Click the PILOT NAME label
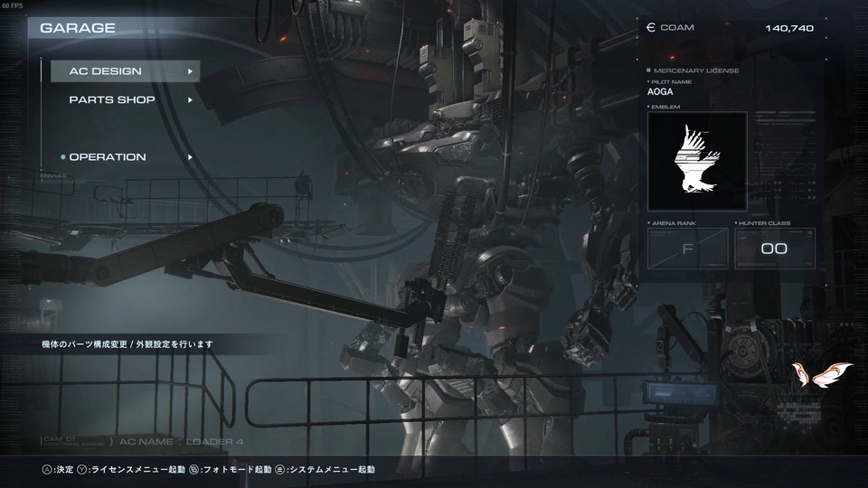This screenshot has height=488, width=868. tap(671, 82)
